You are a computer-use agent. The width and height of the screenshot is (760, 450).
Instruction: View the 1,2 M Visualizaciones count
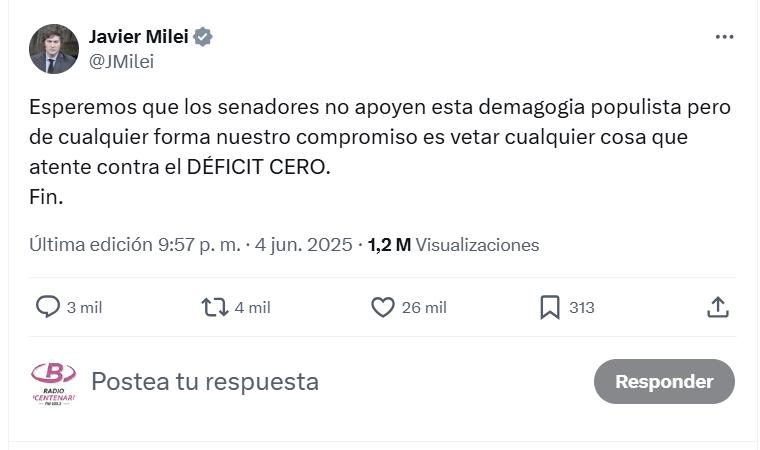[x=453, y=244]
